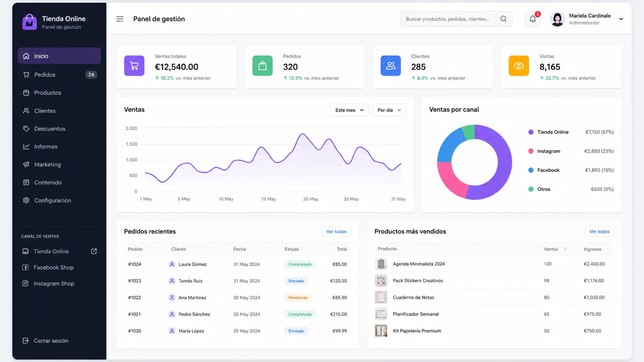Click the Pedidos badge showing 24
Screen dimensions: 644x362
click(x=91, y=75)
